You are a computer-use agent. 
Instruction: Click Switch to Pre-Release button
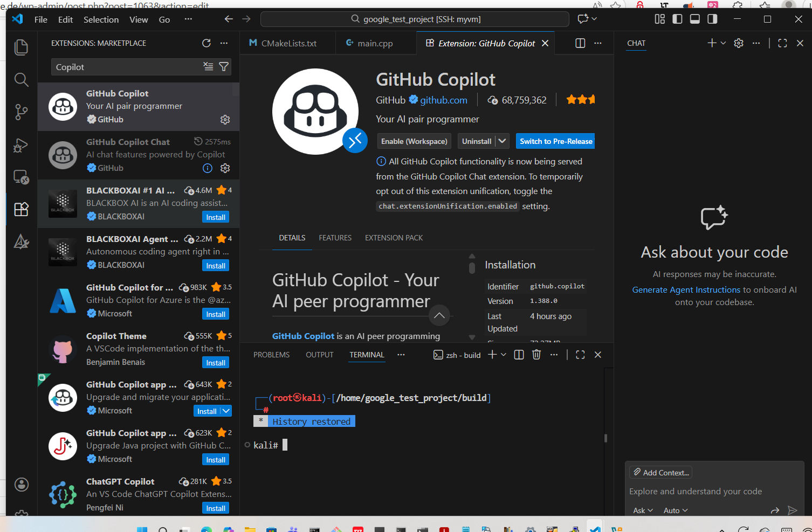[x=555, y=141]
